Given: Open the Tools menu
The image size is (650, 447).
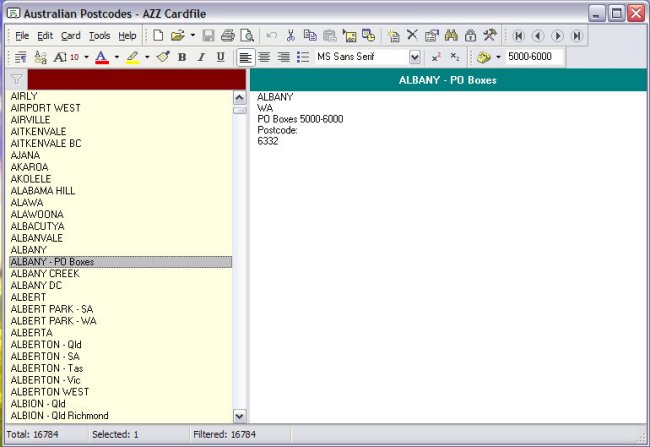Looking at the screenshot, I should click(x=99, y=36).
